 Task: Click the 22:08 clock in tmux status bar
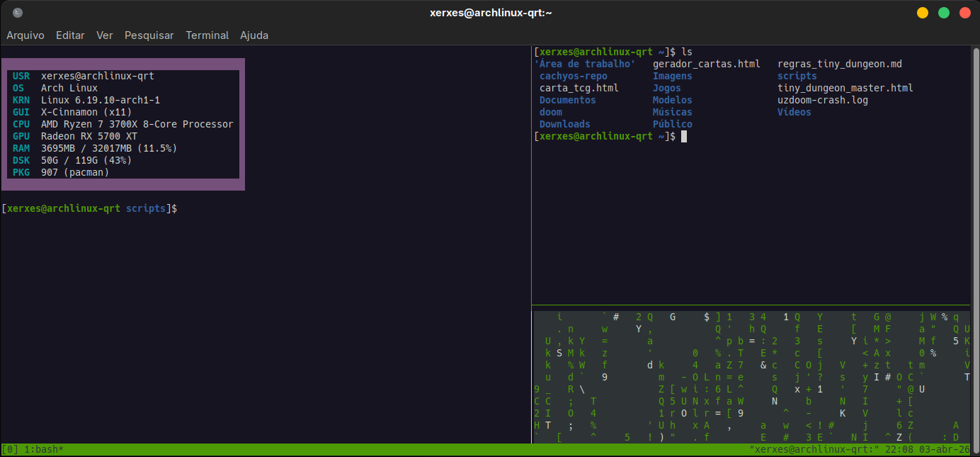(898, 450)
